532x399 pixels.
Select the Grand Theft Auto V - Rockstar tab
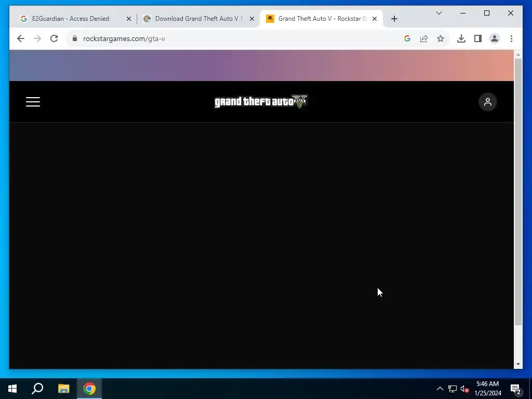322,19
